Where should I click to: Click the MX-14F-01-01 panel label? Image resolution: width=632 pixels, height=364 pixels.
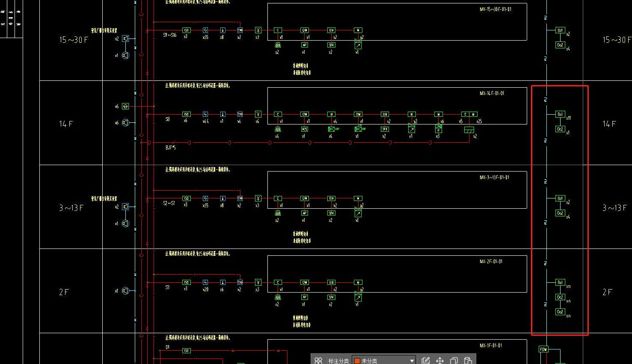[x=492, y=93]
